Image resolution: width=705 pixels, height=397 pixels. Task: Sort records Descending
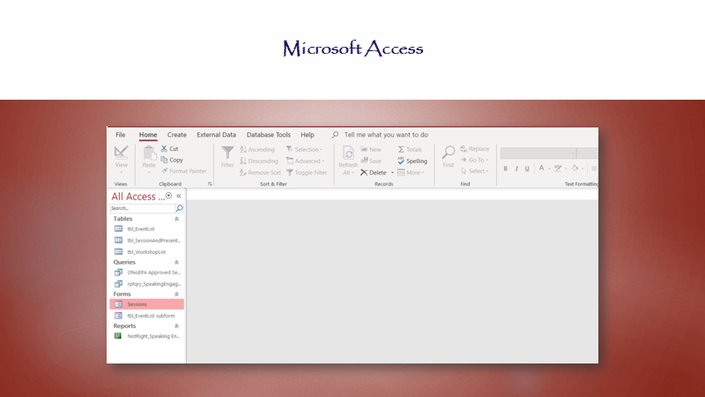click(259, 161)
